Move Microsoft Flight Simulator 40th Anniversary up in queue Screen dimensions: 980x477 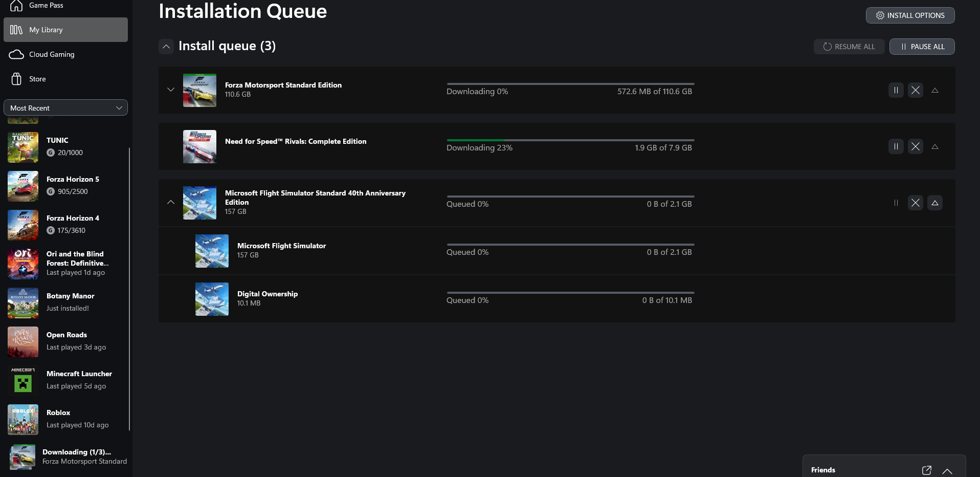pos(935,203)
